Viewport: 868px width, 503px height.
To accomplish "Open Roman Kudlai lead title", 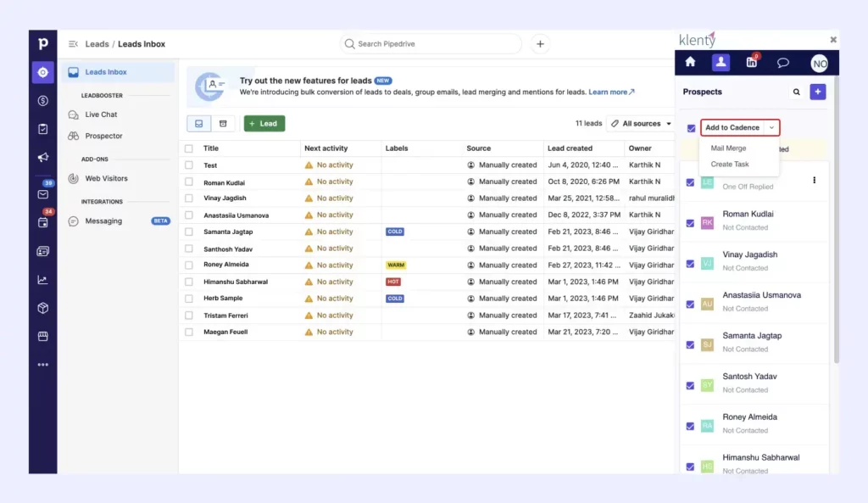I will point(224,182).
